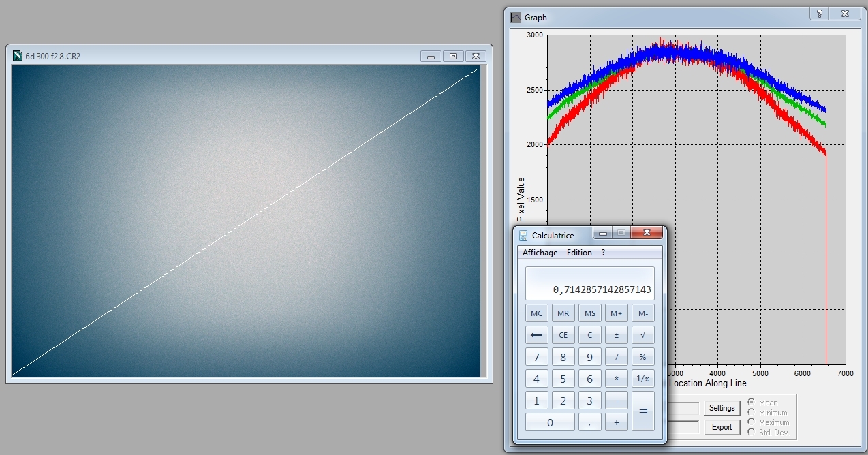Click the calculator digit 6 key
The width and height of the screenshot is (868, 455).
point(589,379)
